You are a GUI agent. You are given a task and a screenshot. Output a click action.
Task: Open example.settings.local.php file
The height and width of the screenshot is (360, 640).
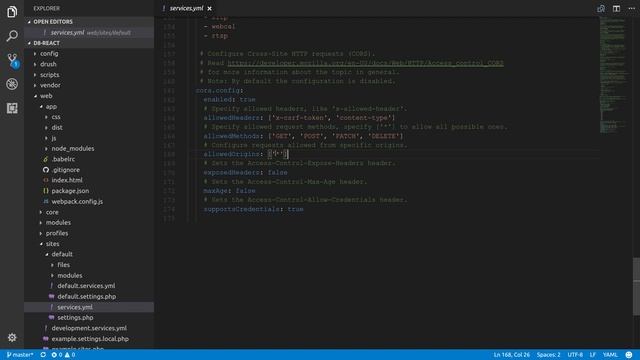pyautogui.click(x=89, y=339)
